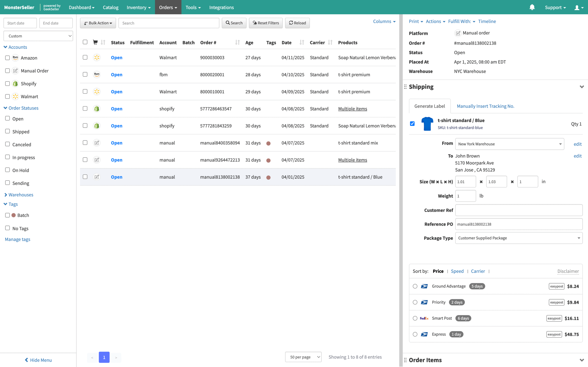Click the Batch tag color dot in Tags filter
The image size is (588, 367).
coord(14,215)
